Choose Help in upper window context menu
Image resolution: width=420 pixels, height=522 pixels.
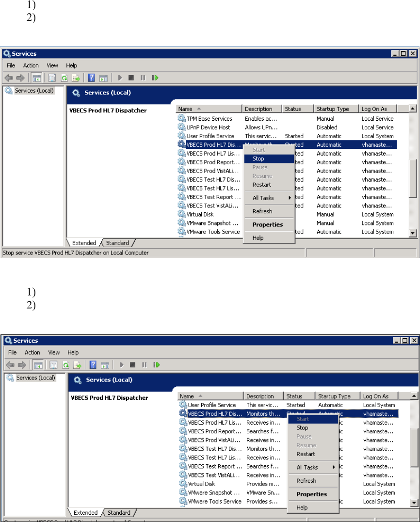(269, 238)
